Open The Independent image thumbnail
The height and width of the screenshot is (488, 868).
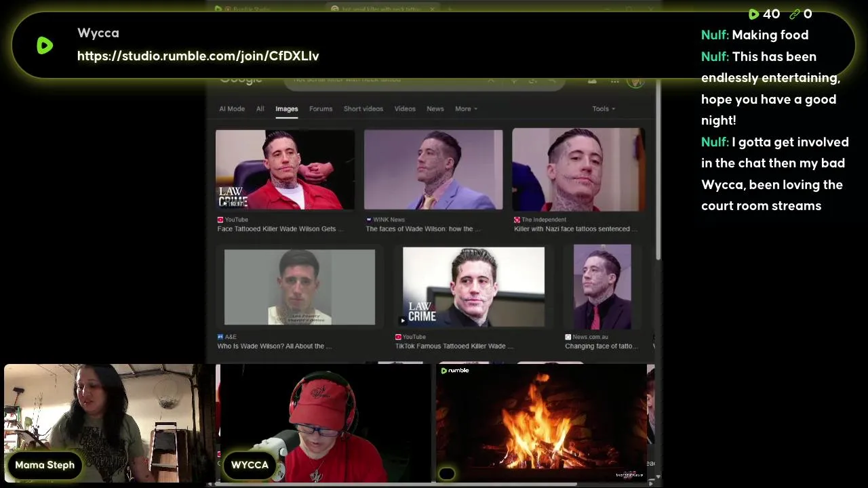pos(578,169)
